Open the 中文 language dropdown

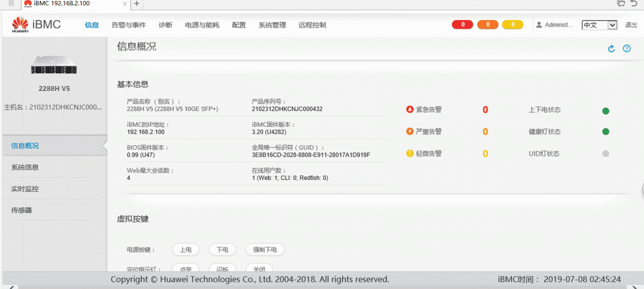(599, 25)
